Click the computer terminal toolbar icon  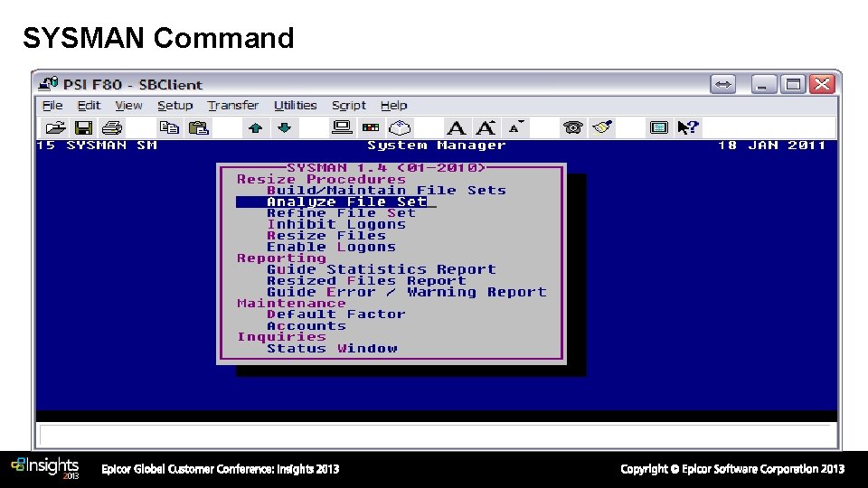pos(342,127)
